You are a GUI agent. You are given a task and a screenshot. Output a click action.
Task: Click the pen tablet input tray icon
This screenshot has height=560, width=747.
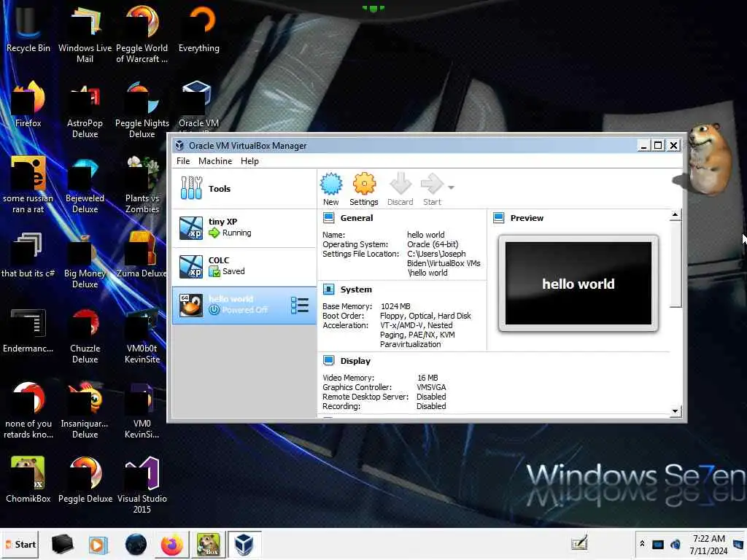pyautogui.click(x=579, y=542)
